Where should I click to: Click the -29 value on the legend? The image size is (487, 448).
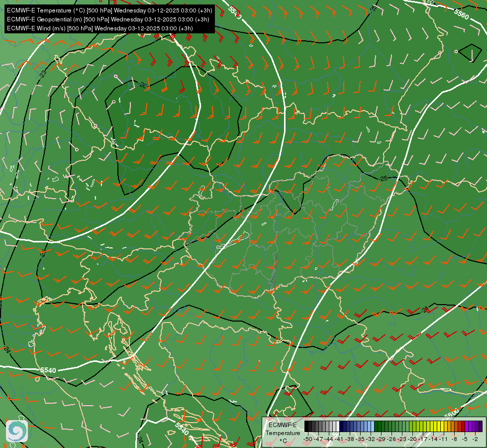click(381, 440)
